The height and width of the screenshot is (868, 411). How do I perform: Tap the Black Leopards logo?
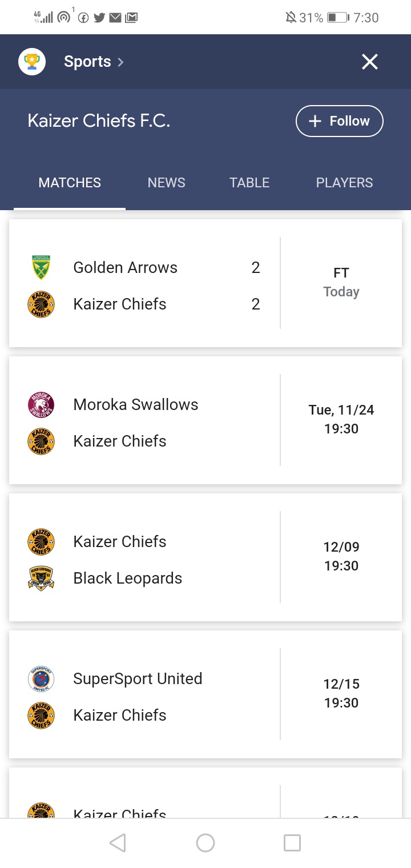[41, 578]
